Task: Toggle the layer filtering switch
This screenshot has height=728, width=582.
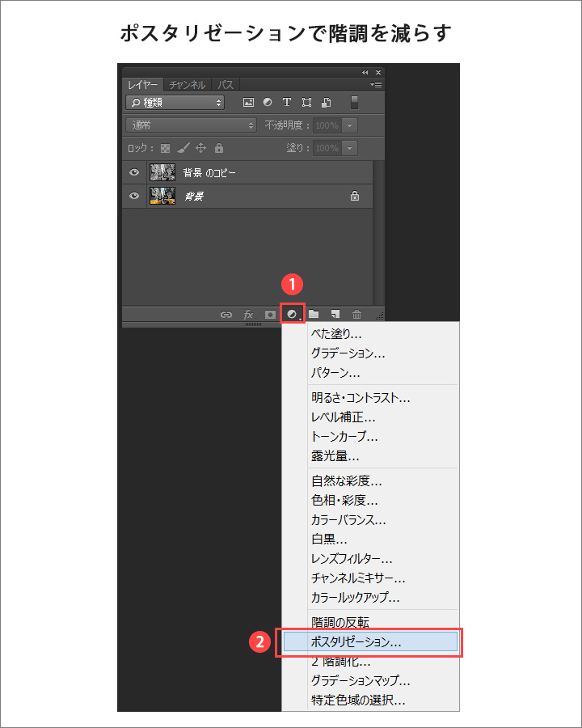Action: pyautogui.click(x=354, y=102)
